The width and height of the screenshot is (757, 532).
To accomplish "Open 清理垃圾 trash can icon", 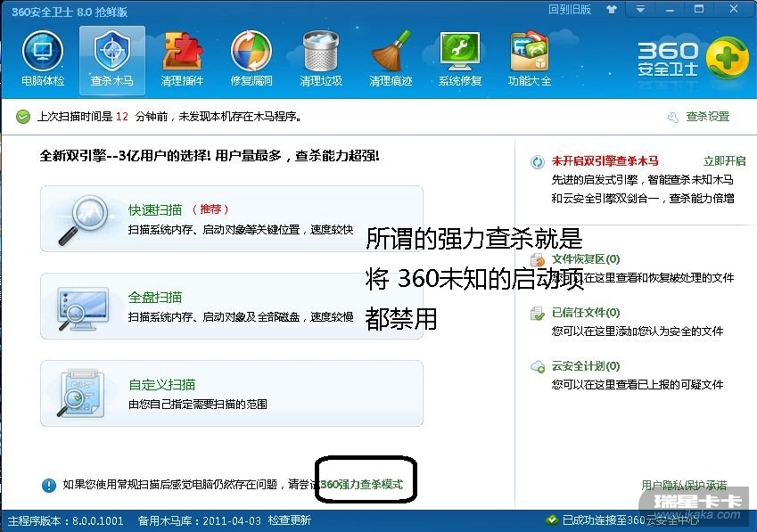I will tap(321, 59).
